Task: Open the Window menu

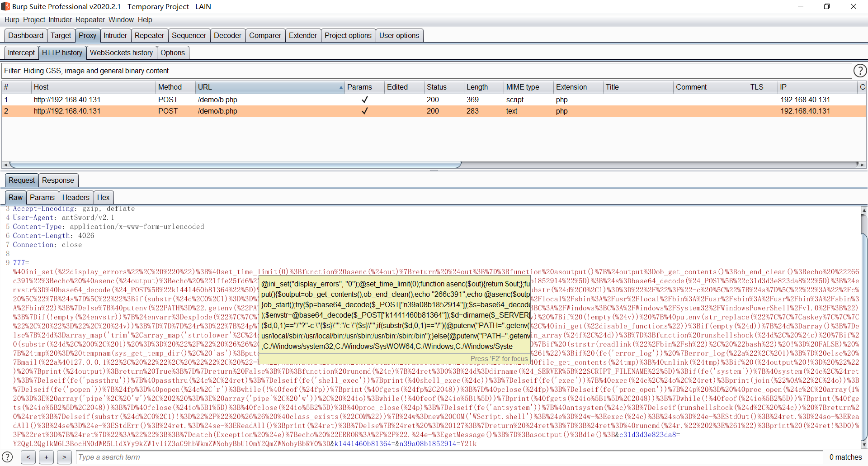Action: tap(121, 19)
